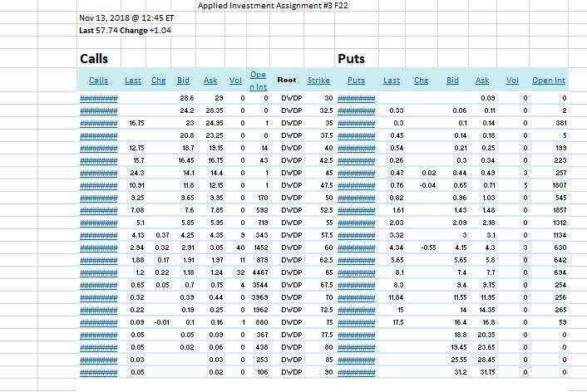587x392 pixels.
Task: Click the calls Vol header link
Action: (x=235, y=81)
